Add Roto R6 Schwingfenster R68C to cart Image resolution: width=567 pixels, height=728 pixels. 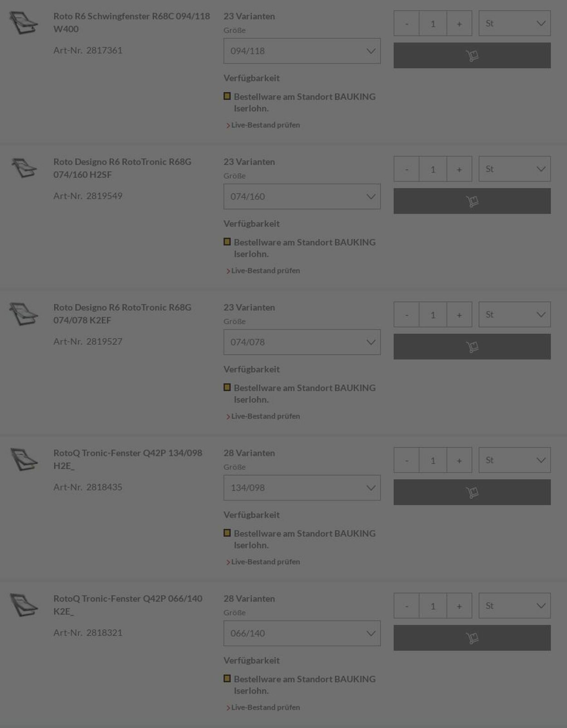click(x=472, y=55)
